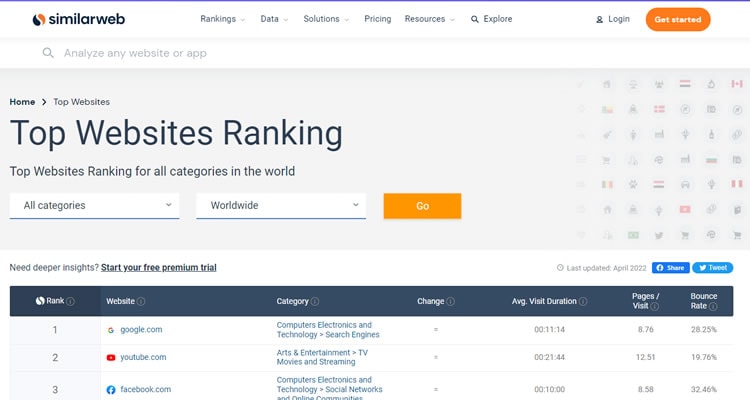The height and width of the screenshot is (400, 750).
Task: Click Last updated: April 2022 text
Action: click(x=606, y=268)
